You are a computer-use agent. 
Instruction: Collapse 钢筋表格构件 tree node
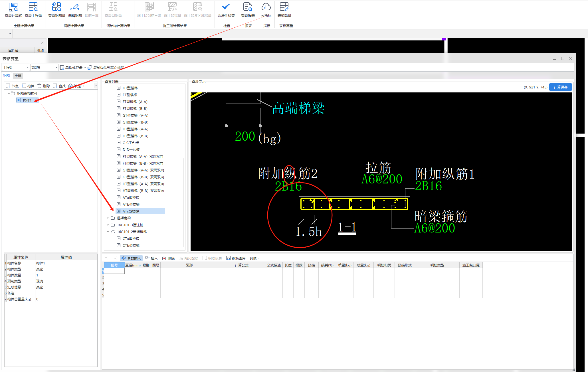pos(9,93)
